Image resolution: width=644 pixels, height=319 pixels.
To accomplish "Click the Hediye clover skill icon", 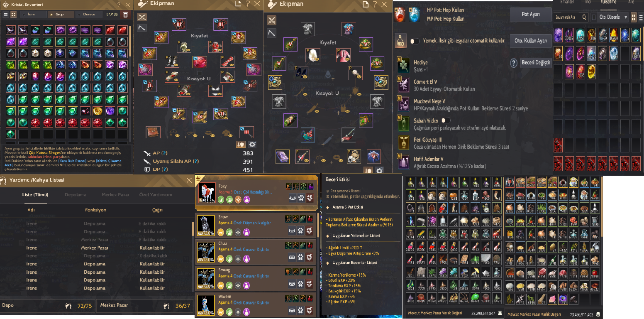I will pyautogui.click(x=403, y=66).
